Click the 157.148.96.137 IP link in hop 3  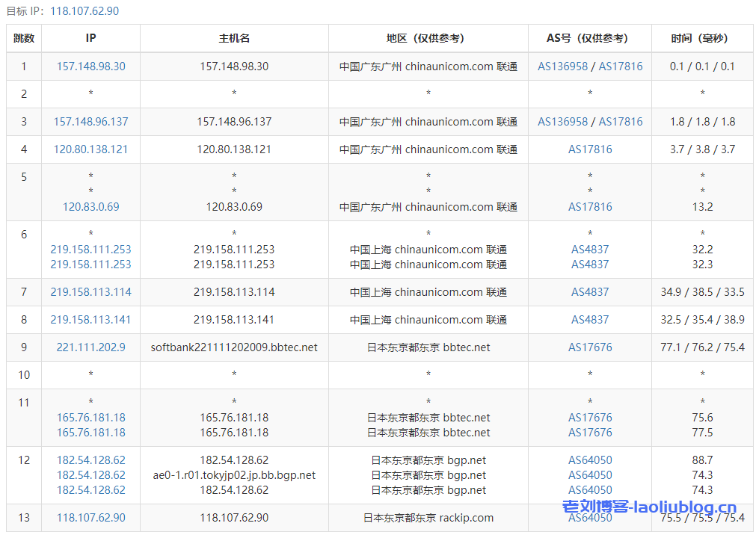coord(90,121)
